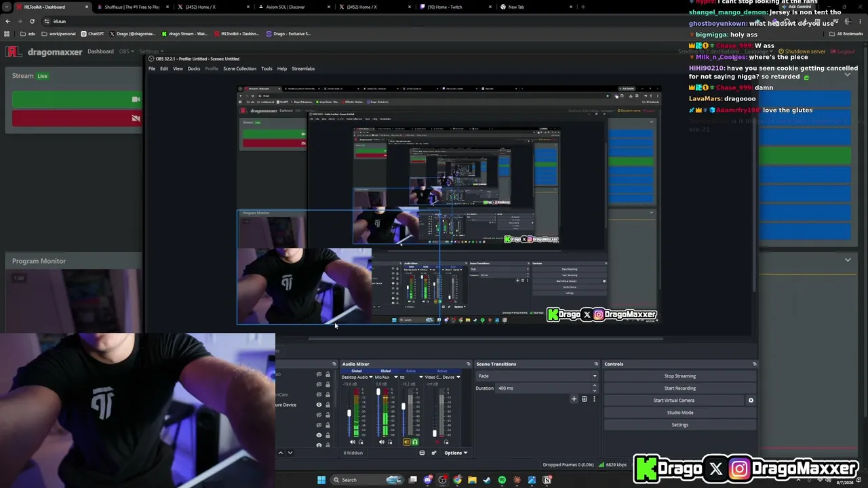Open the Chrome tab search chevron button
The width and height of the screenshot is (868, 488).
click(8, 7)
